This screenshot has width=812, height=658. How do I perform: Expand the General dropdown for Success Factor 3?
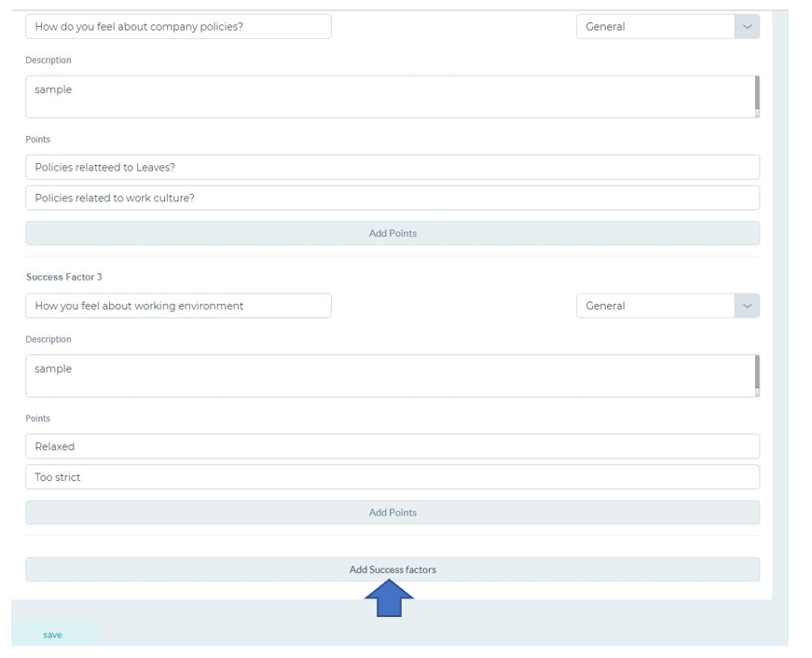pyautogui.click(x=667, y=306)
